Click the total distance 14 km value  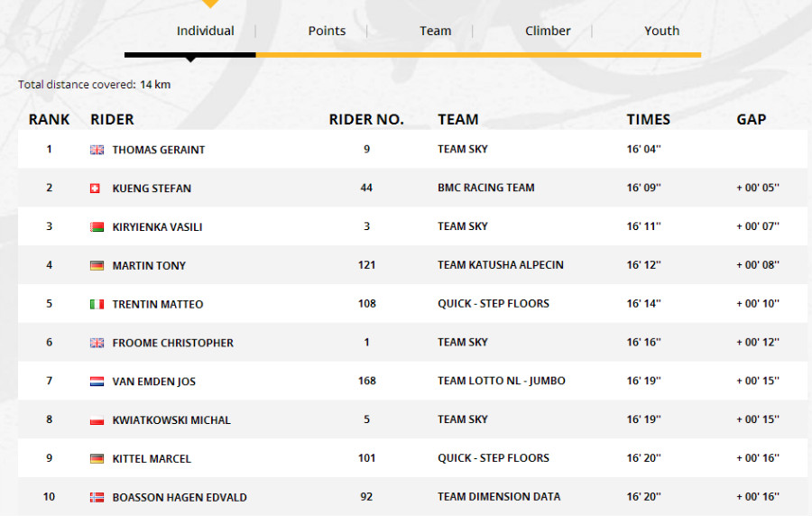155,85
